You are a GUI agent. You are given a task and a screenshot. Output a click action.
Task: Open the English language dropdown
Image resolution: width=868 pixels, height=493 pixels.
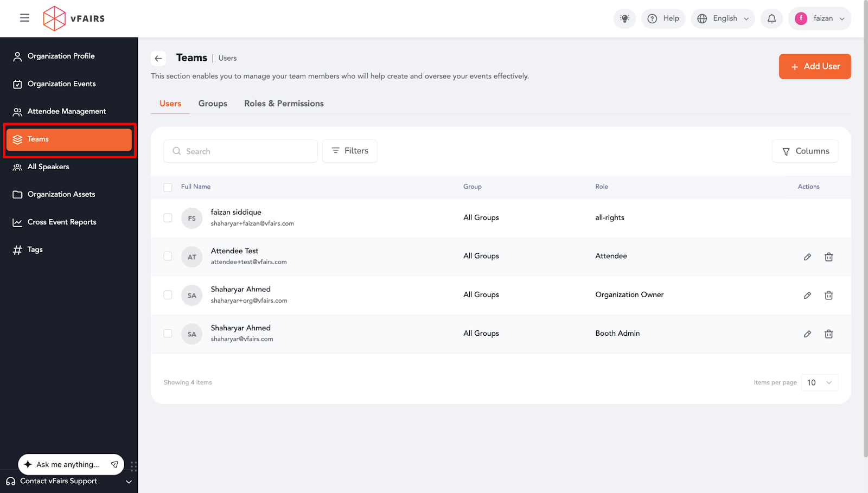723,18
